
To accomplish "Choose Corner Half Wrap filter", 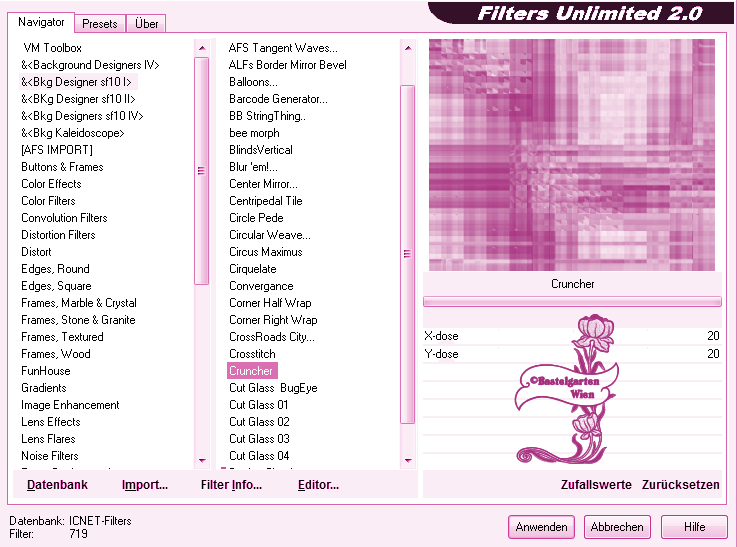I will (270, 303).
